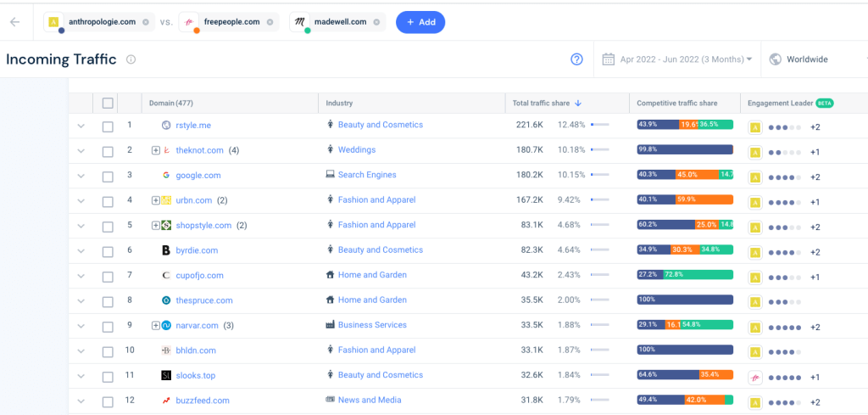This screenshot has width=868, height=415.
Task: Expand theknot.com subdomains plus icon
Action: [156, 150]
